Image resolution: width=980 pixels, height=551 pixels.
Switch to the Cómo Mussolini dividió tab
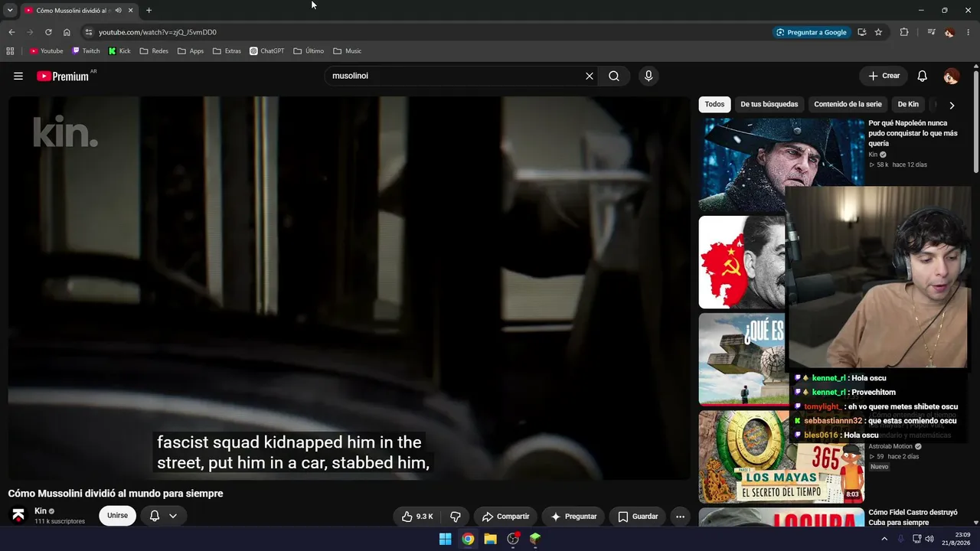pos(73,11)
